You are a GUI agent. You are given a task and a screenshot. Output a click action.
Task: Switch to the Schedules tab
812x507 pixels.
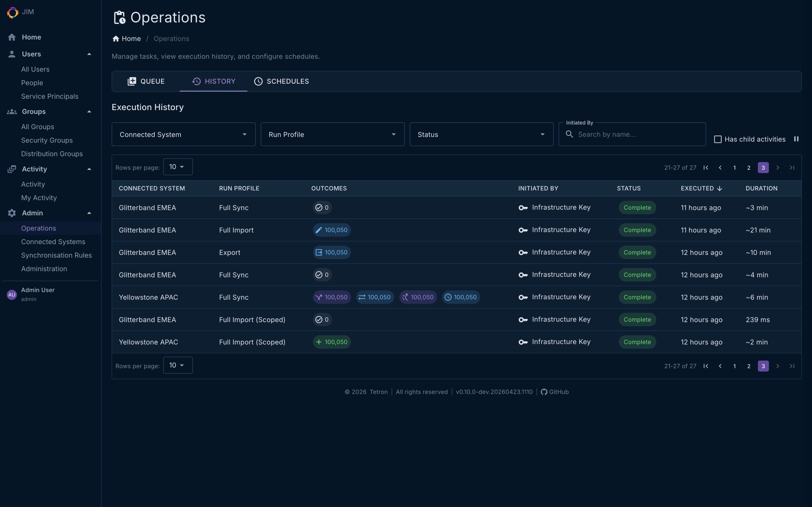click(281, 81)
